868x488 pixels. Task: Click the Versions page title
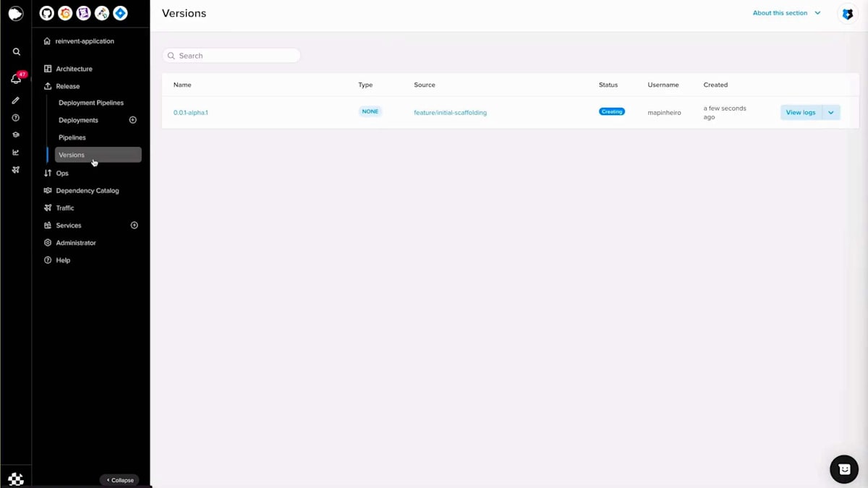click(x=184, y=13)
